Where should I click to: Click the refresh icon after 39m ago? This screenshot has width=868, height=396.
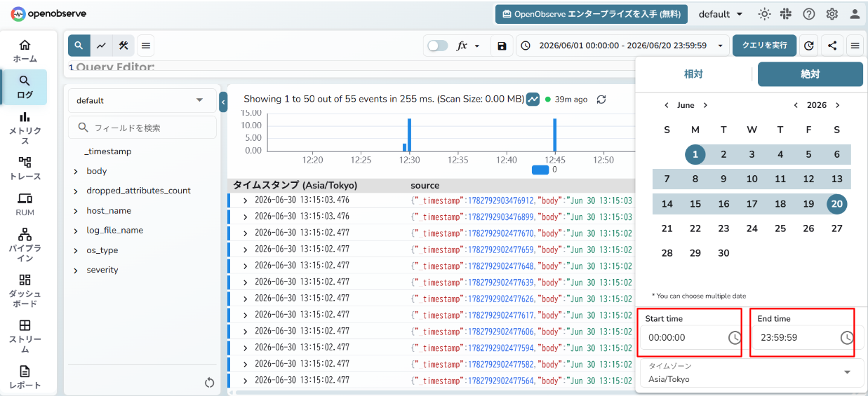(x=601, y=100)
